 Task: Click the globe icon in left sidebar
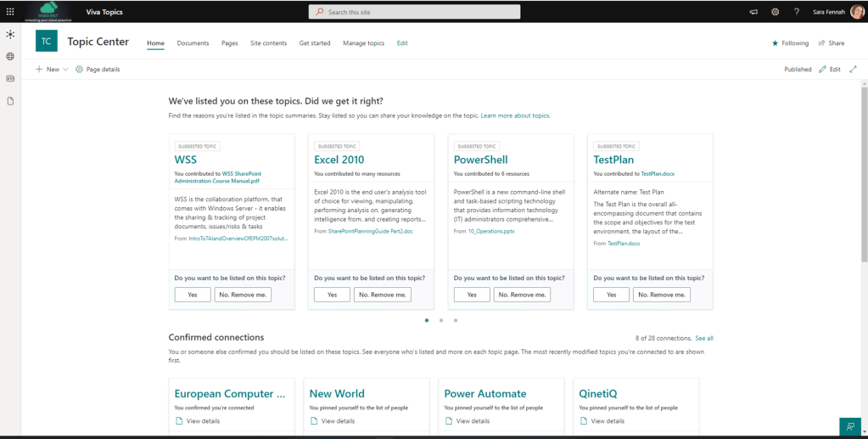pyautogui.click(x=10, y=56)
